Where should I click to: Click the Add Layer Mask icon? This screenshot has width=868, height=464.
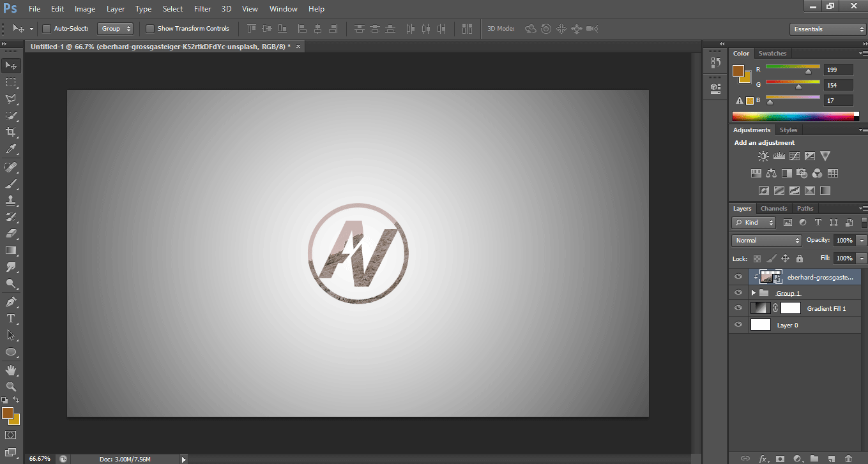tap(780, 458)
